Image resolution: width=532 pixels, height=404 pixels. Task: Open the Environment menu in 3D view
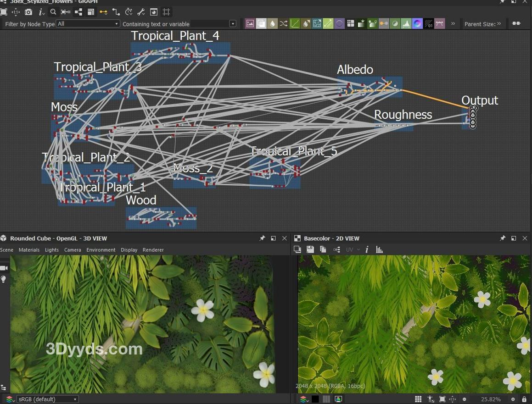point(101,250)
